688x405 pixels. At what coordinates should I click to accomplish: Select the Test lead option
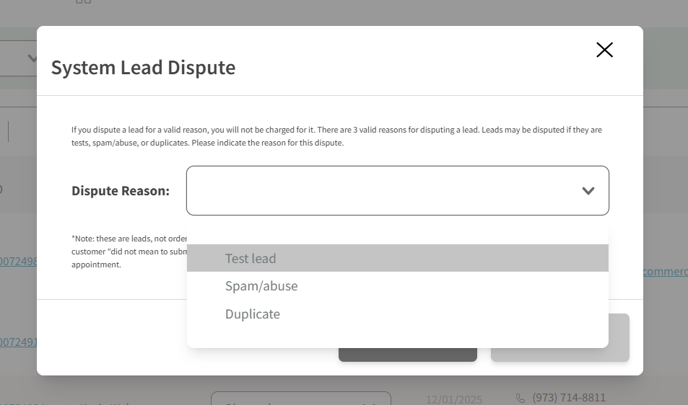point(251,258)
